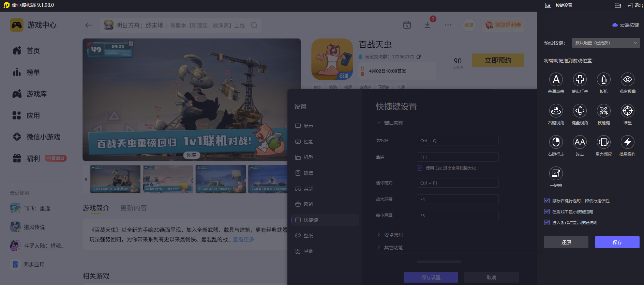The height and width of the screenshot is (285, 644).
Task: Open the 显示 settings tab
Action: click(325, 126)
